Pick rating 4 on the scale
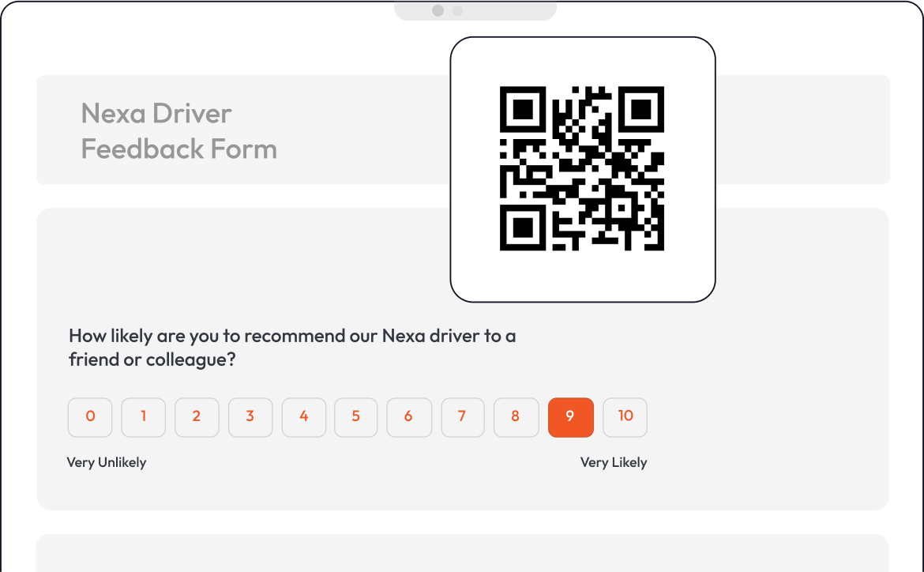The width and height of the screenshot is (924, 572). [304, 417]
